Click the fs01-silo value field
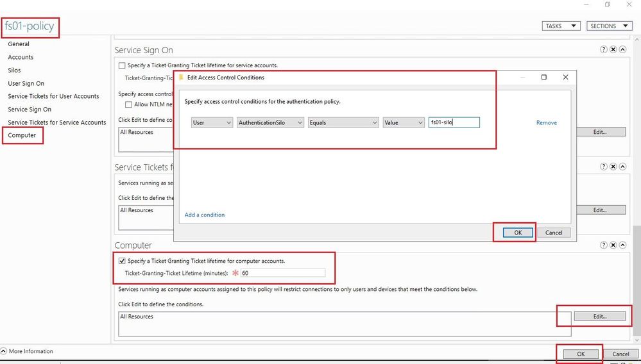This screenshot has width=641, height=364. pos(454,122)
